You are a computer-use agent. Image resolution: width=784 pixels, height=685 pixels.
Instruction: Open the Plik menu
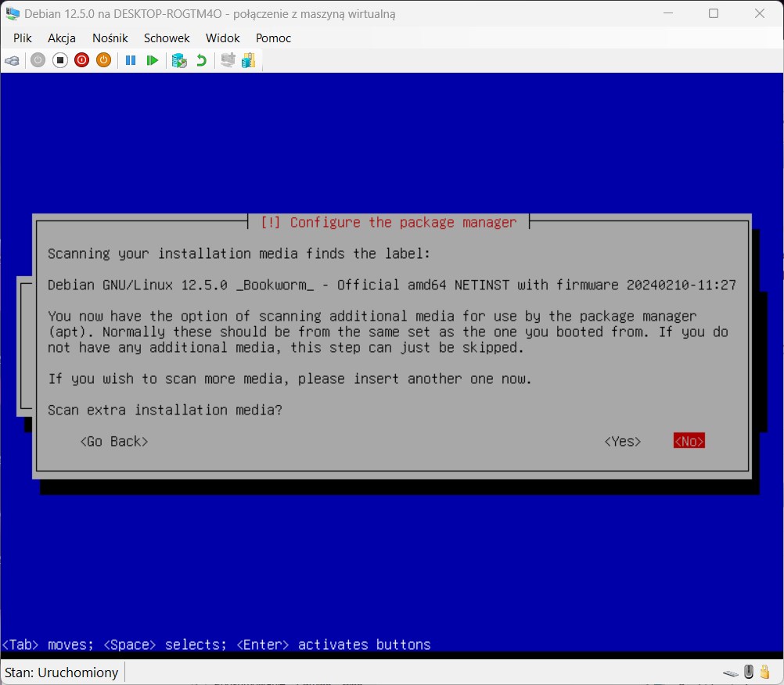[x=23, y=38]
